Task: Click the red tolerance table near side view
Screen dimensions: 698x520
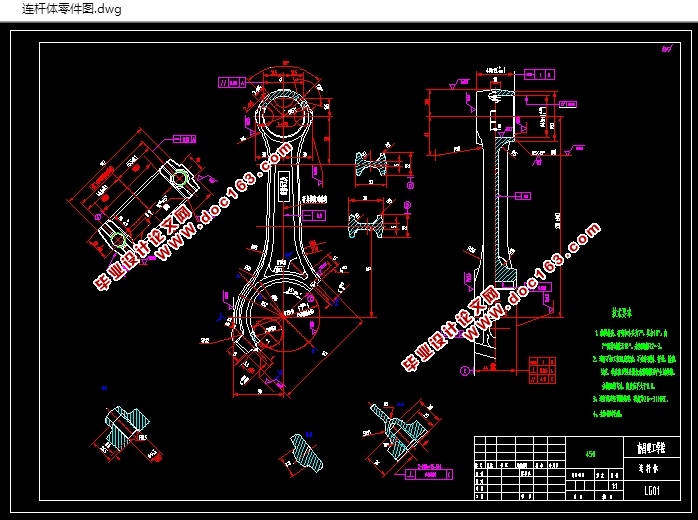Action: coord(542,370)
